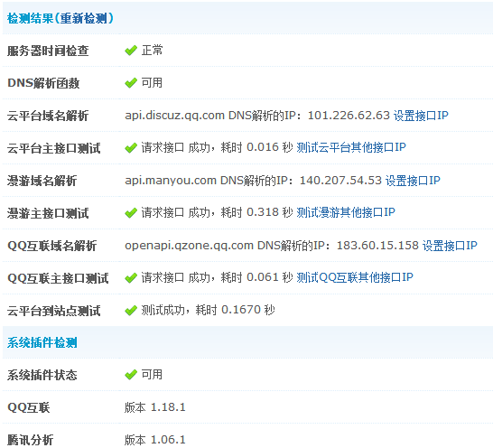Click green checkmark in 漫游主接口测试 row
Viewport: 493px width, 448px height.
tap(131, 213)
